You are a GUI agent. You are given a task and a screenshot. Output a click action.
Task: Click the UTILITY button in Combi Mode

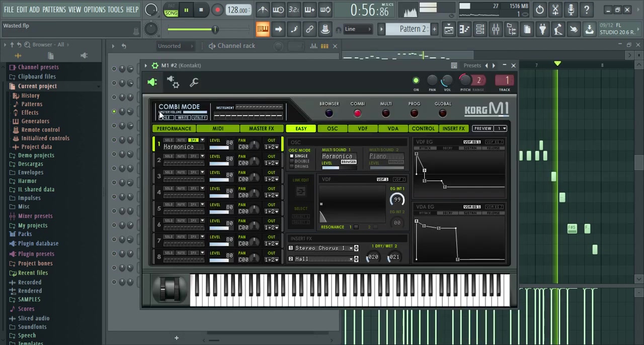point(199,118)
